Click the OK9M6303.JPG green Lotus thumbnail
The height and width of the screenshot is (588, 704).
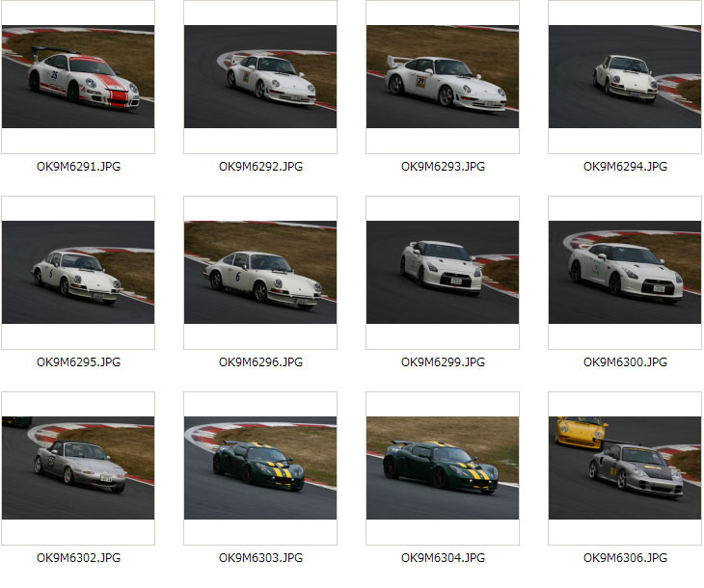point(260,468)
